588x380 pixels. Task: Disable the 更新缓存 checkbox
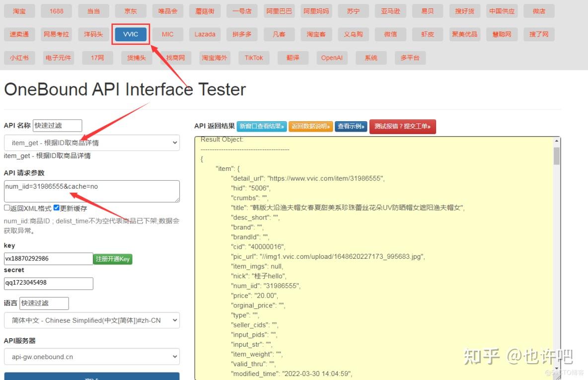(x=57, y=208)
